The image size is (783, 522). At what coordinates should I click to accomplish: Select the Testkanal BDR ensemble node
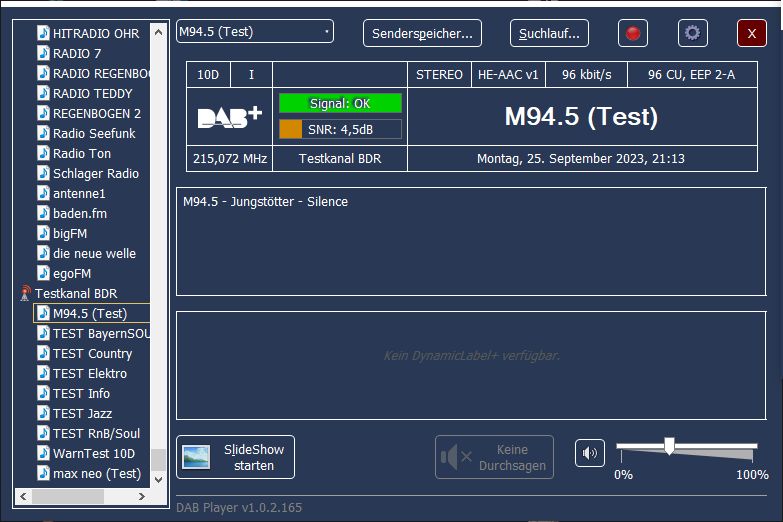point(76,293)
